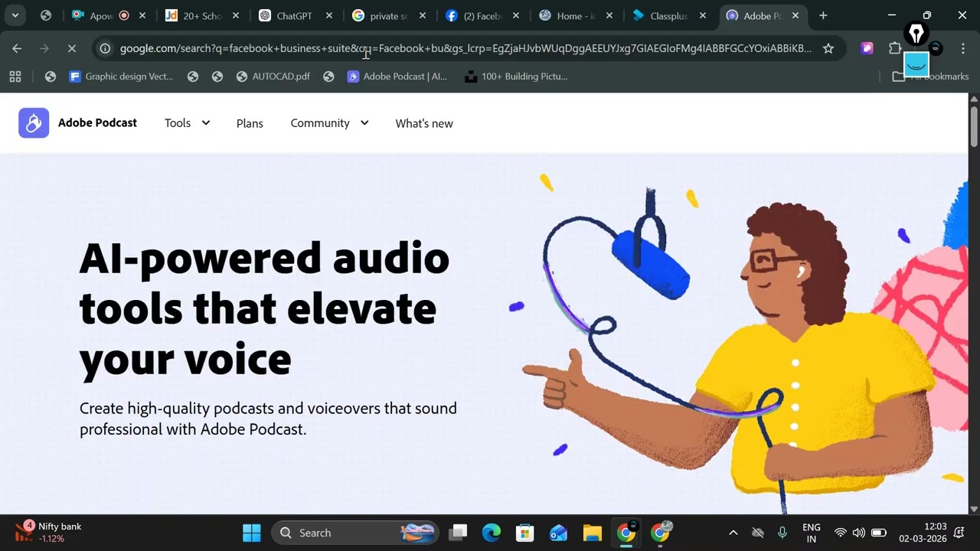This screenshot has width=980, height=551.
Task: Open the AUTOCAD.pdf bookmark
Action: [273, 77]
